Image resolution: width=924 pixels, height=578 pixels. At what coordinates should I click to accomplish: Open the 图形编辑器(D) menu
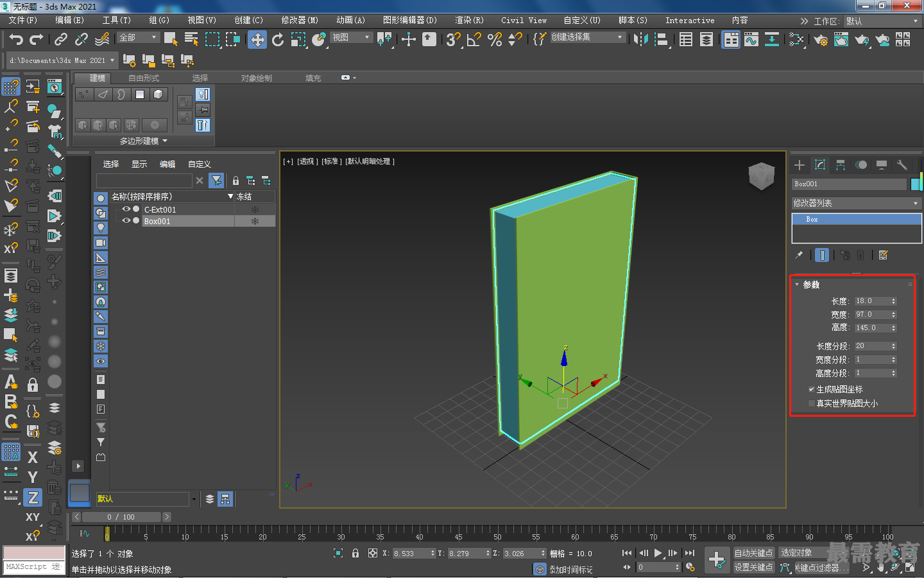[x=409, y=21]
